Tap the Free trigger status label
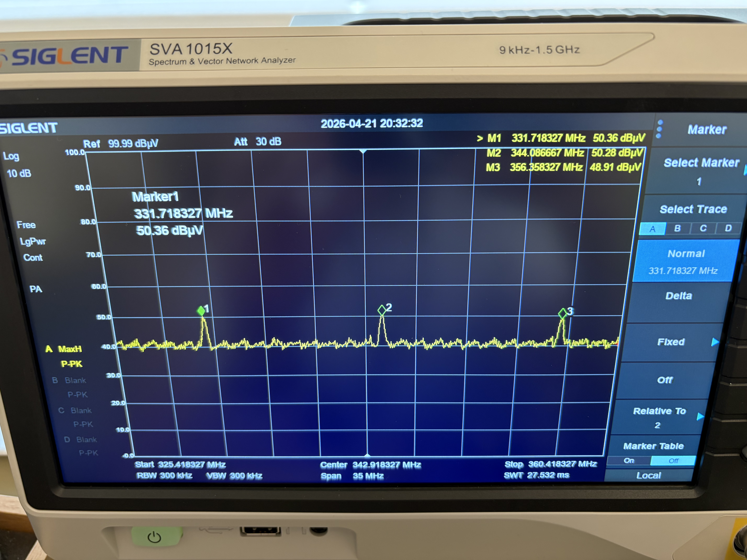 click(26, 225)
